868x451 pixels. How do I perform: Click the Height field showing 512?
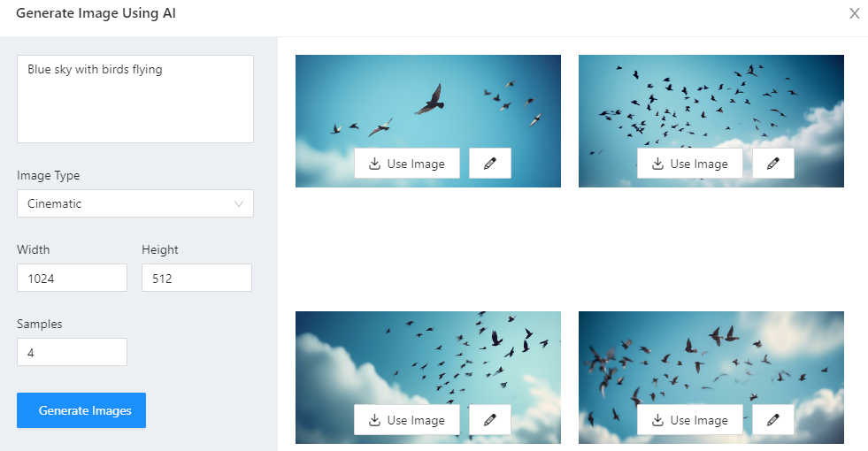tap(196, 278)
